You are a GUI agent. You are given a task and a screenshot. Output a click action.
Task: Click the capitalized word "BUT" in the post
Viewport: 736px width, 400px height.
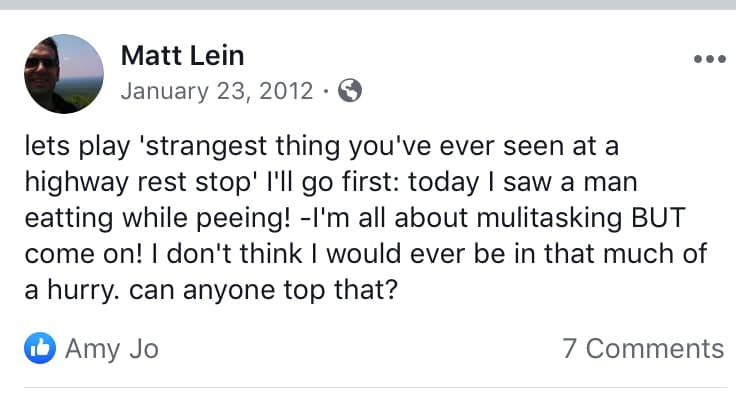tap(659, 217)
